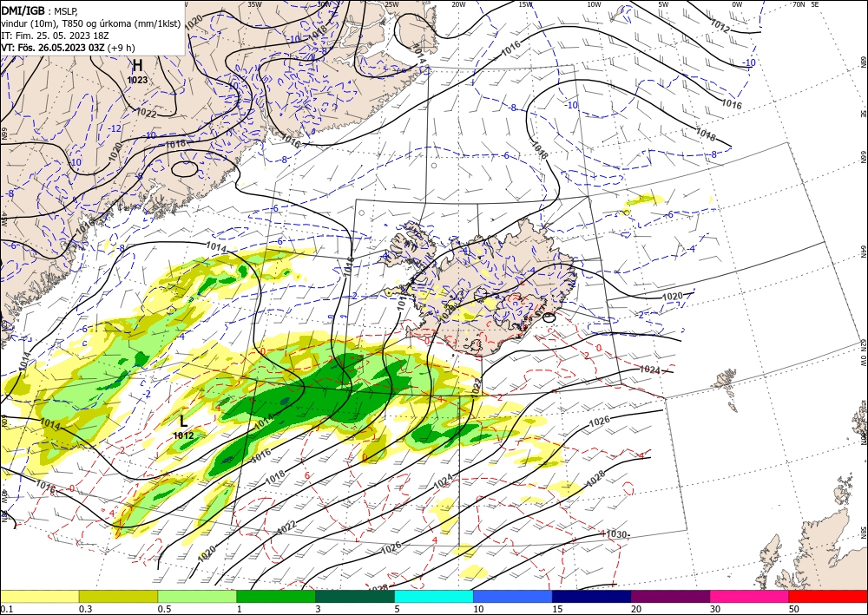Click the 'L' low pressure marker
868x615 pixels.
click(x=184, y=421)
